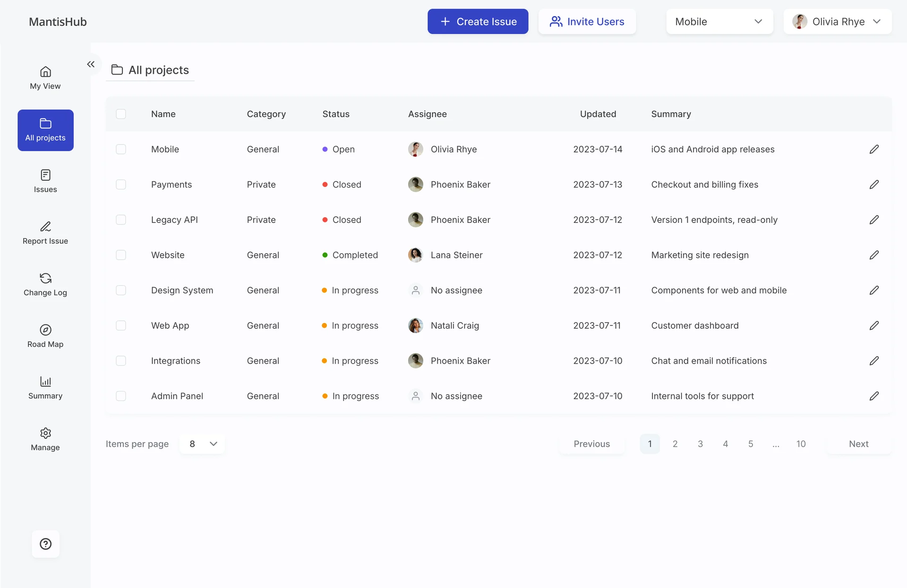The width and height of the screenshot is (907, 588).
Task: Go to the Next page
Action: tap(858, 444)
